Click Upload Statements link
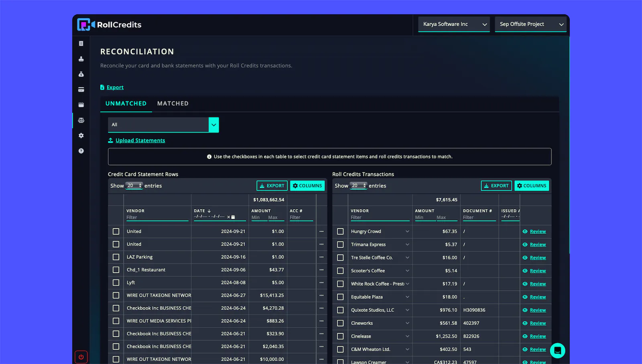Viewport: 642px width, 364px height. 140,140
